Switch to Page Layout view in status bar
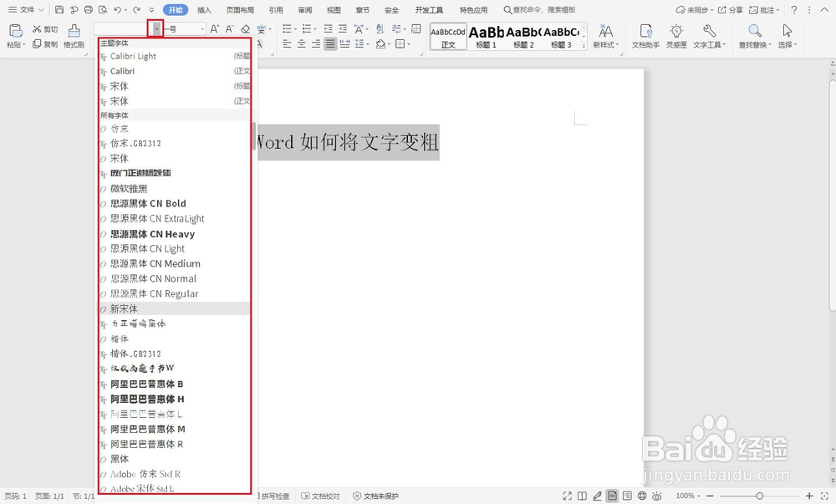The image size is (836, 504). 612,496
